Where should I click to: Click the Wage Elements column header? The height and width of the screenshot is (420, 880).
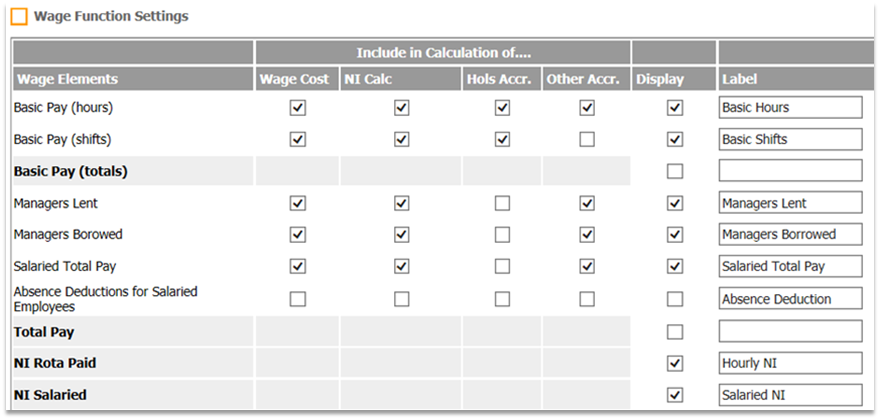(x=66, y=79)
